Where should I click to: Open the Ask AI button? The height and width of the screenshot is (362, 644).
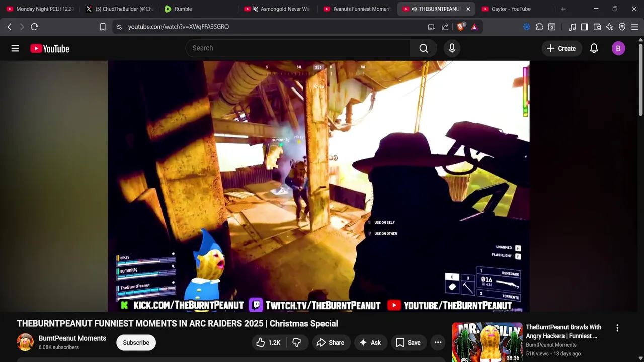point(370,343)
